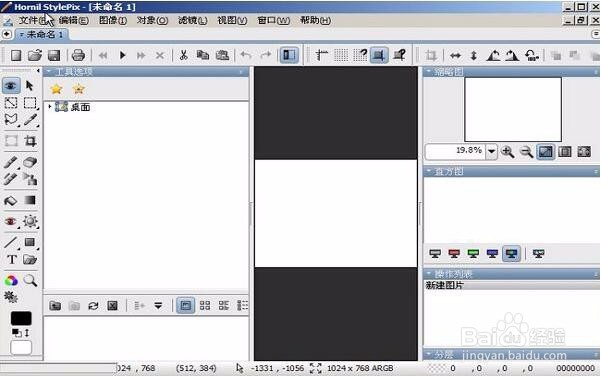Collapse the 缩略图 panel
The width and height of the screenshot is (601, 377).
(428, 72)
